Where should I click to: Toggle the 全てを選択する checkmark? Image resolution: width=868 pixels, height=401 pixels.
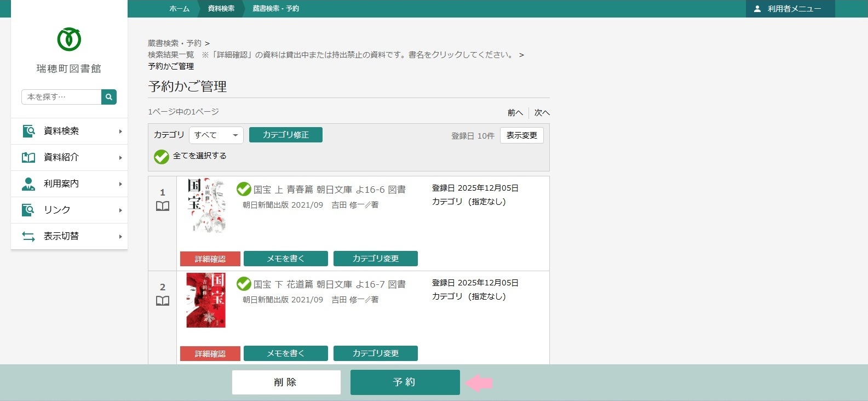coord(162,157)
